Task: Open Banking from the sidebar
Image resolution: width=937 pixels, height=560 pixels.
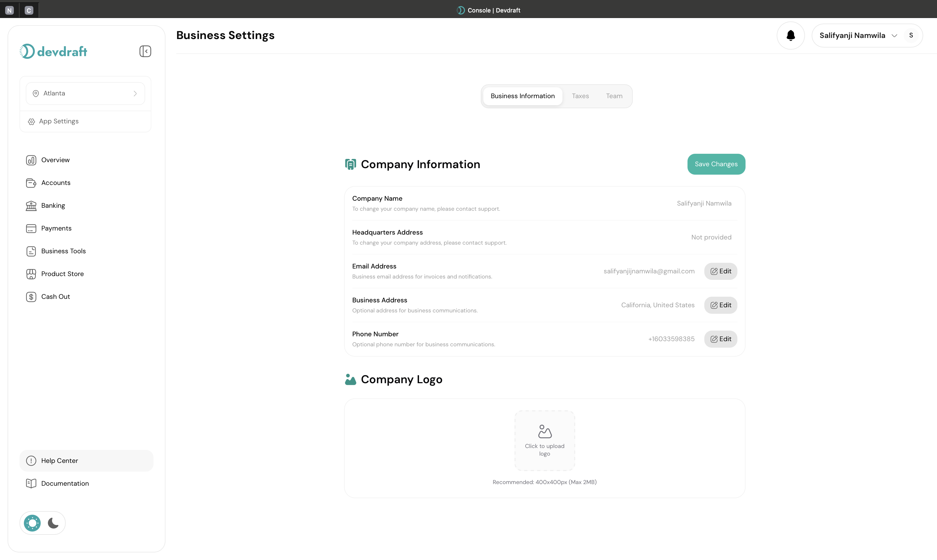Action: tap(53, 205)
